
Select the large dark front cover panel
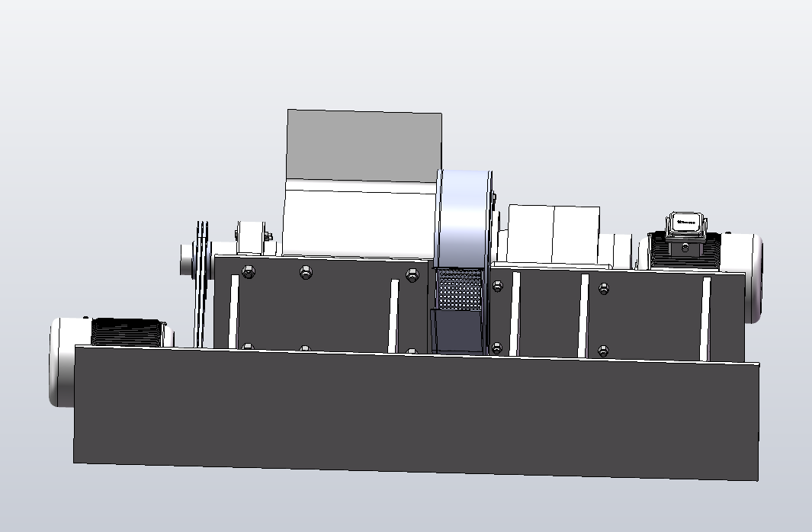[x=416, y=414]
